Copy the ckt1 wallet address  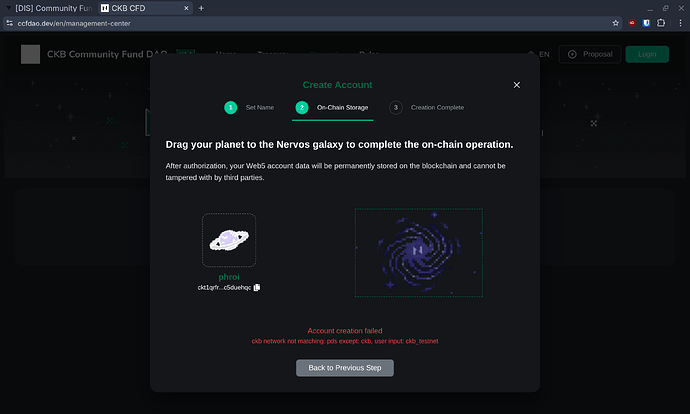pyautogui.click(x=257, y=288)
